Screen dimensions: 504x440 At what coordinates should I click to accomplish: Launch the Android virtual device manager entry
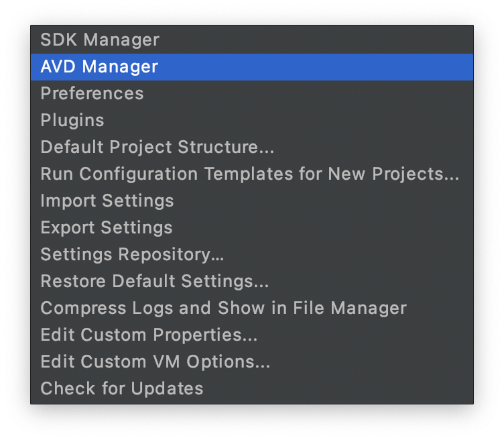point(252,67)
